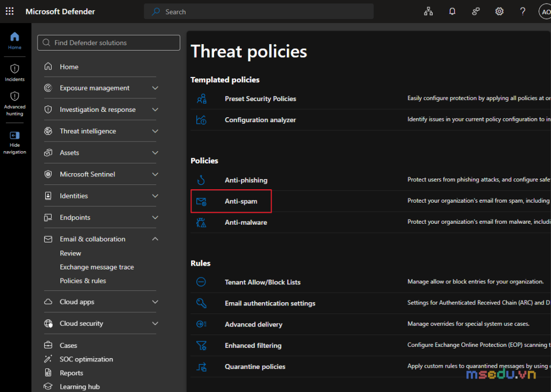Open the Anti-phishing policy link

point(246,180)
